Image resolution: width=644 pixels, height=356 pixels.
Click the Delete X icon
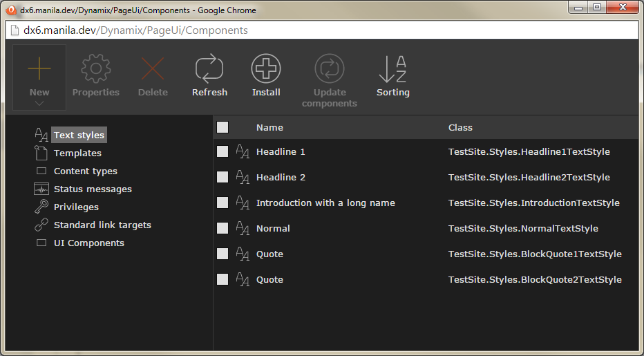pos(153,69)
